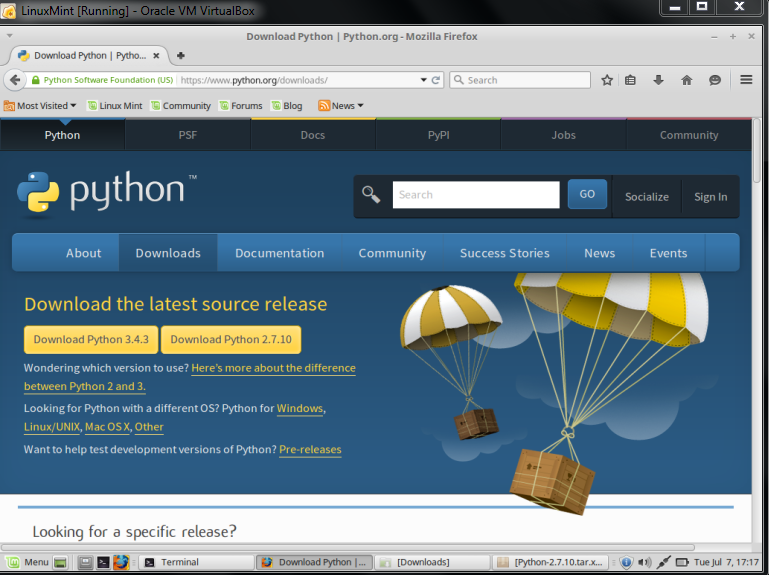This screenshot has height=575, width=769.
Task: Click the URL address bar
Action: [x=298, y=80]
